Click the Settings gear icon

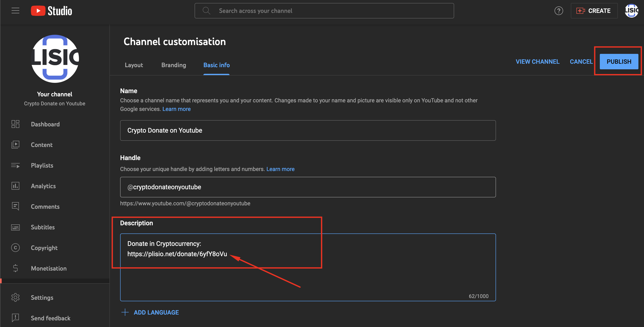15,298
